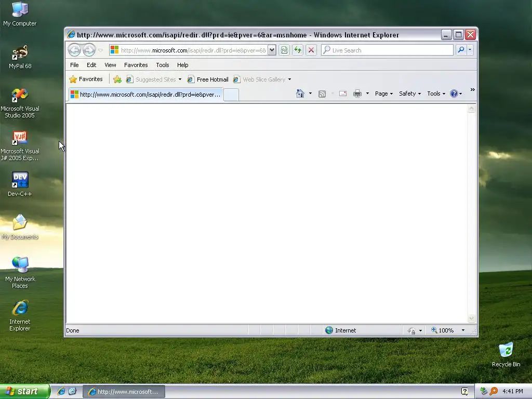Open the Safety command menu
Screen dimensions: 532x399
(x=410, y=94)
